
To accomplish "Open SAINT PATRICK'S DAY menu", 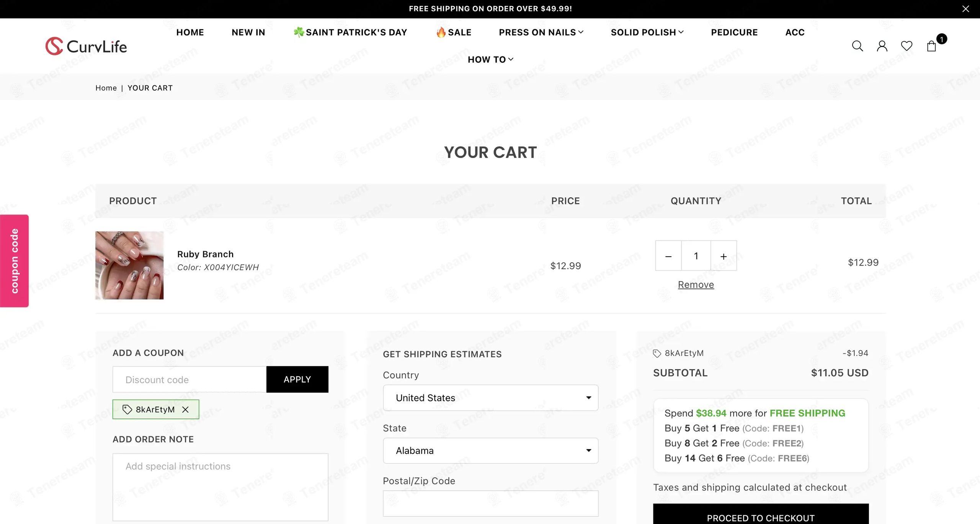I will coord(350,33).
